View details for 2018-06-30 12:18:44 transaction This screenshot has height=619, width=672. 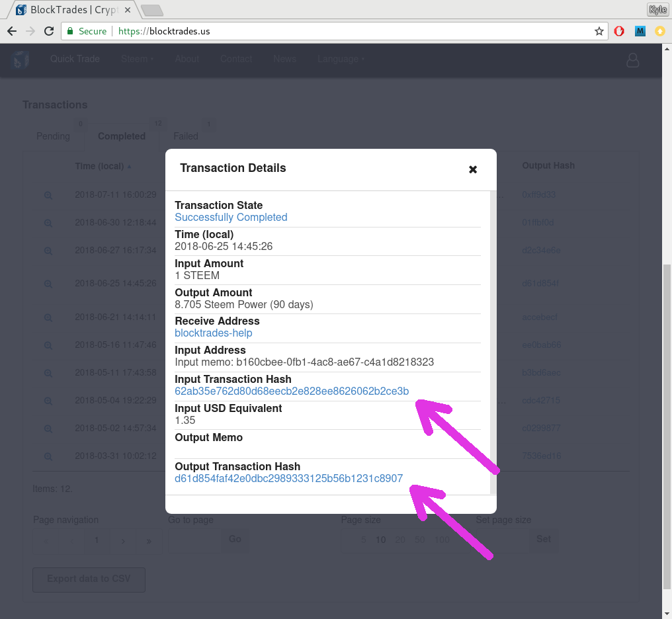click(48, 223)
